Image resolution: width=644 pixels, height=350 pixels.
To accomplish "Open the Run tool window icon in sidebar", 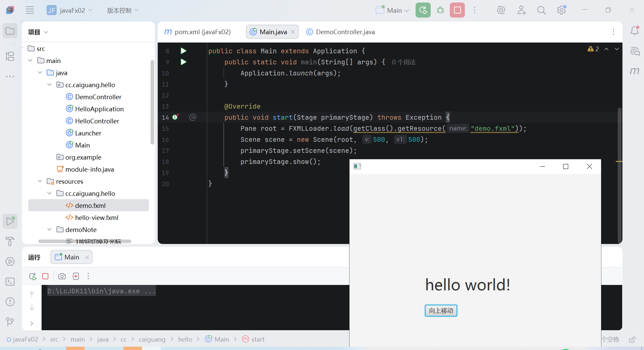I will pos(10,221).
